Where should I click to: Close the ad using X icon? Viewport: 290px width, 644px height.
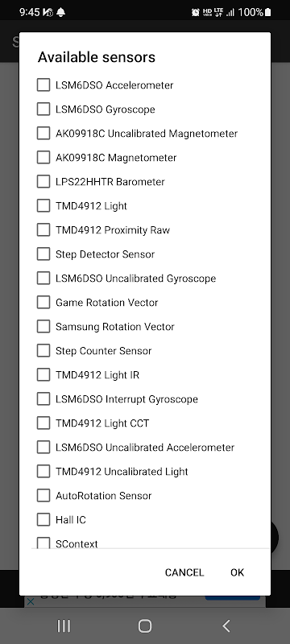pos(30,601)
